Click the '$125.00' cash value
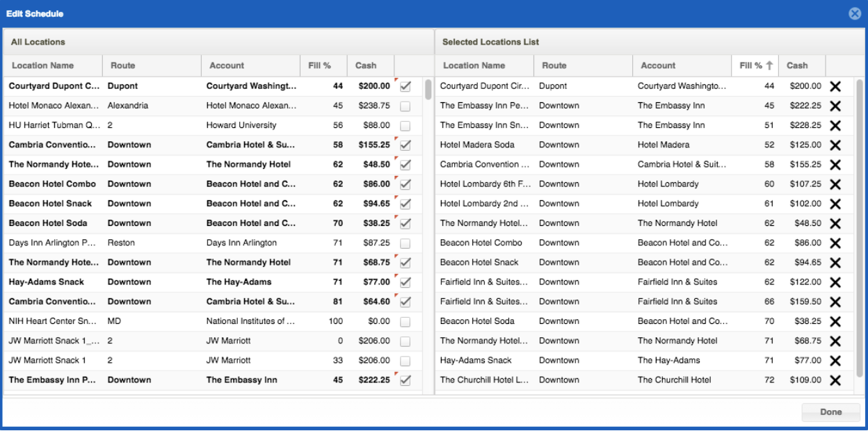 pos(805,145)
